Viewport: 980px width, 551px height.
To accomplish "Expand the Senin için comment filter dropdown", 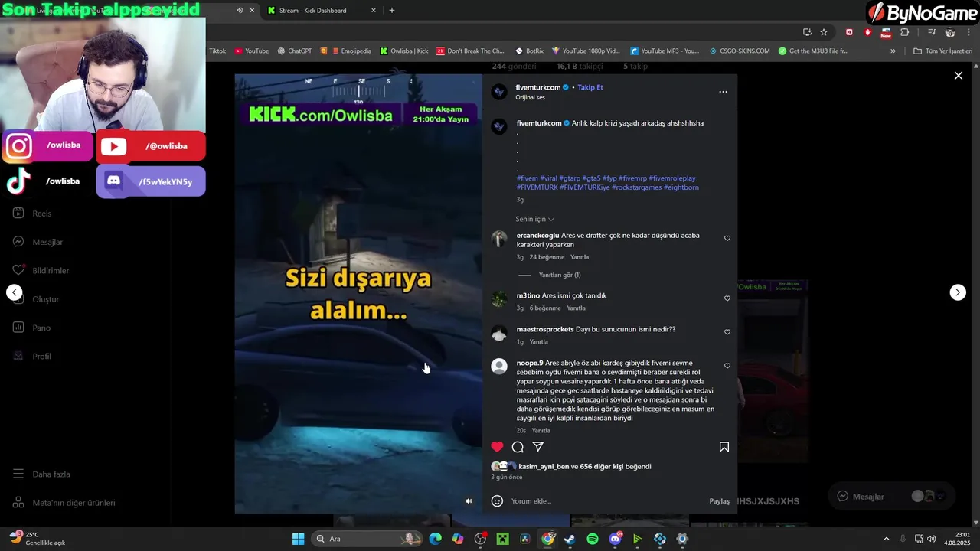I will [x=534, y=219].
